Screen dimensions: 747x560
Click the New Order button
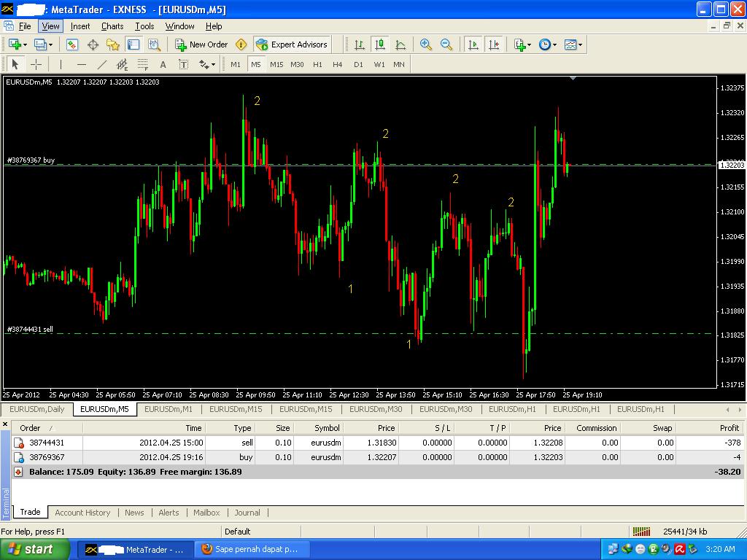201,44
